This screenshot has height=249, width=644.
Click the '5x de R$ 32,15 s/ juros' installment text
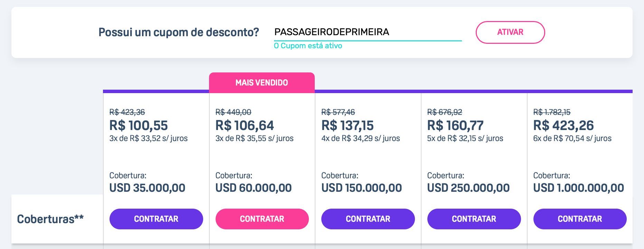[x=465, y=138]
